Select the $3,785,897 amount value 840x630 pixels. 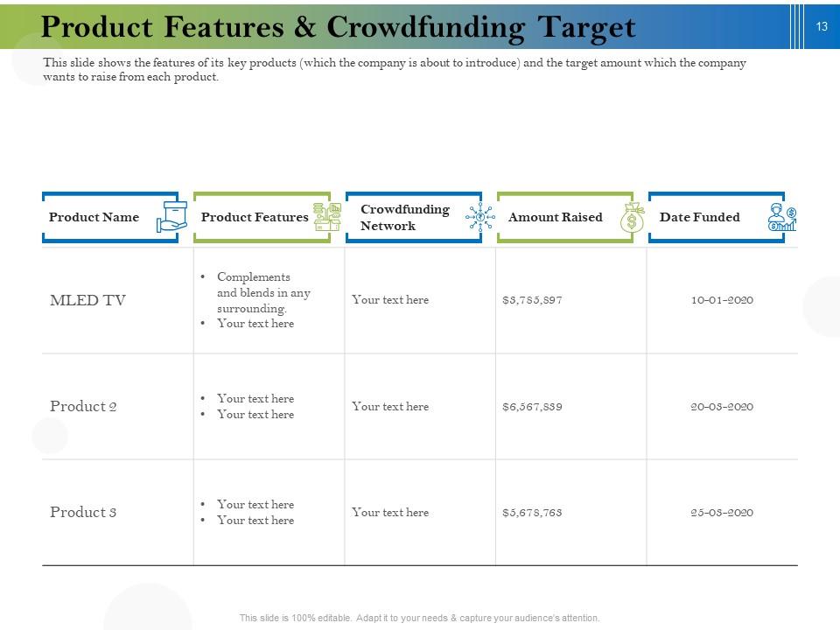[533, 298]
